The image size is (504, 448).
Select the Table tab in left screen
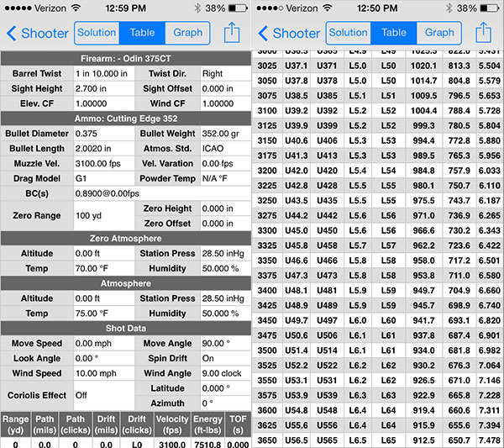pyautogui.click(x=142, y=33)
